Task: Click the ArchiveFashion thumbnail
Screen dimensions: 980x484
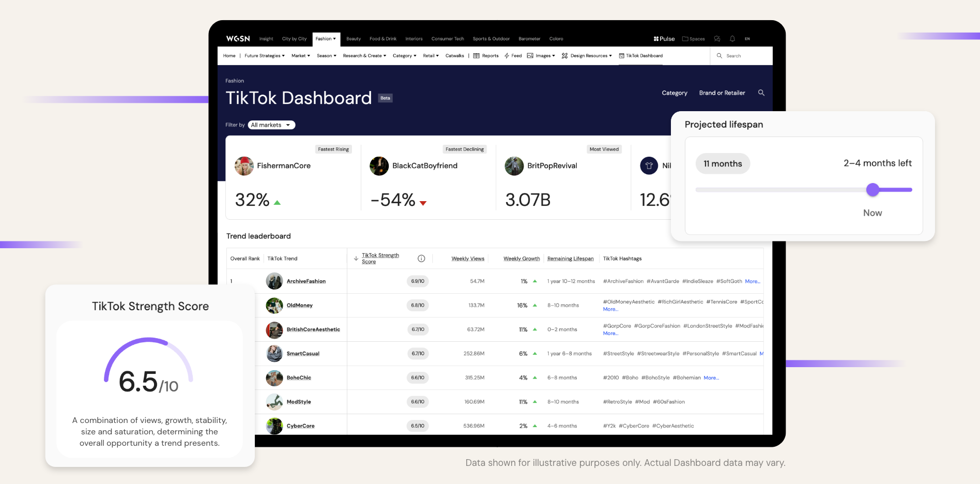Action: pos(274,281)
